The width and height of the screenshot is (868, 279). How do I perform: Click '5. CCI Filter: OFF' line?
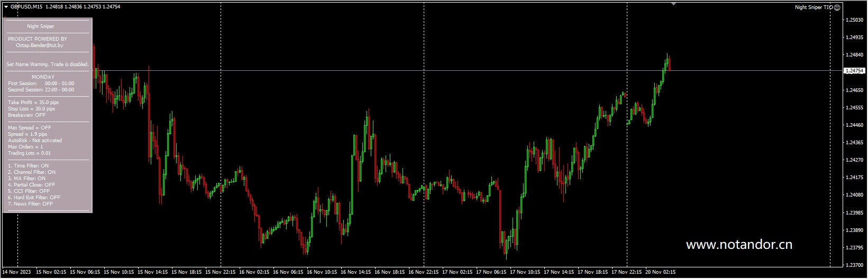click(29, 191)
